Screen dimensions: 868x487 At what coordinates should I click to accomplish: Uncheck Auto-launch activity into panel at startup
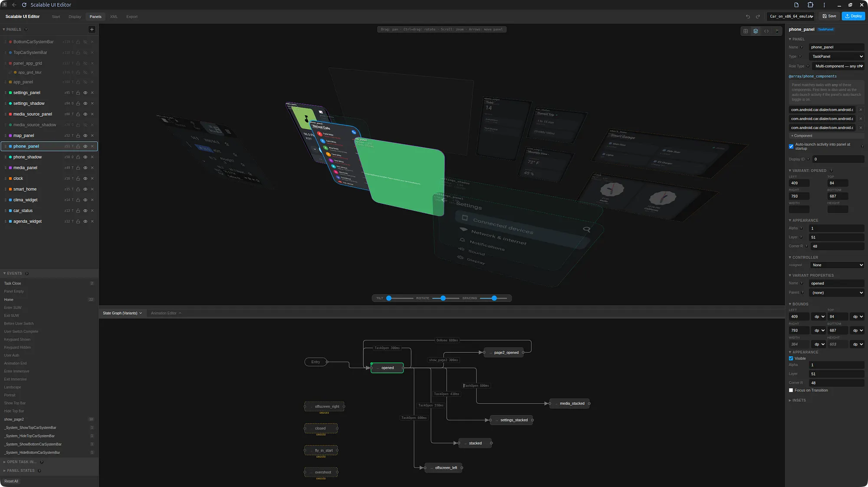(791, 146)
